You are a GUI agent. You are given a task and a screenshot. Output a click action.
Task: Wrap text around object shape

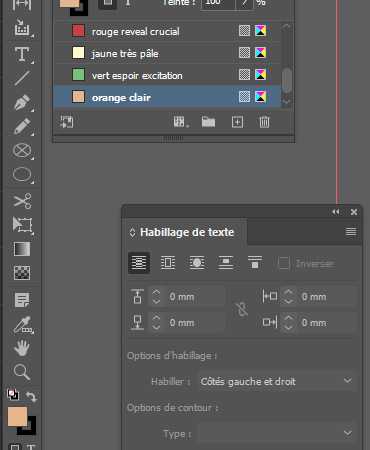[x=197, y=263]
